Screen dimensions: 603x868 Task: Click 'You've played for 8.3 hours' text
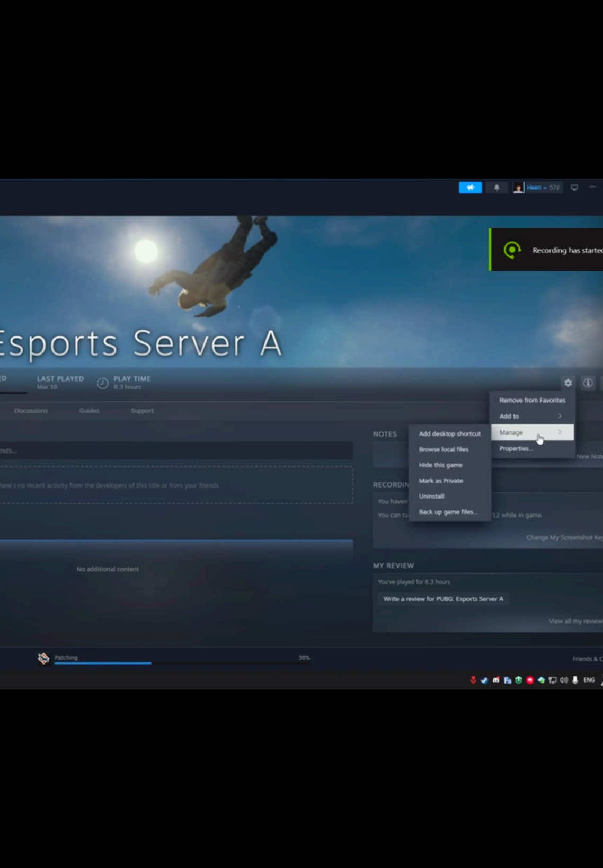coord(414,582)
